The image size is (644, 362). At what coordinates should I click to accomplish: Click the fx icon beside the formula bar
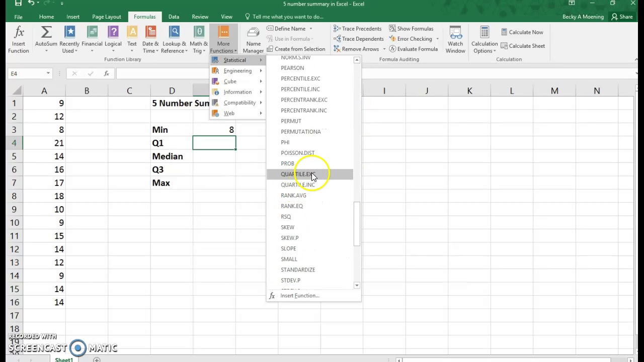[x=107, y=73]
